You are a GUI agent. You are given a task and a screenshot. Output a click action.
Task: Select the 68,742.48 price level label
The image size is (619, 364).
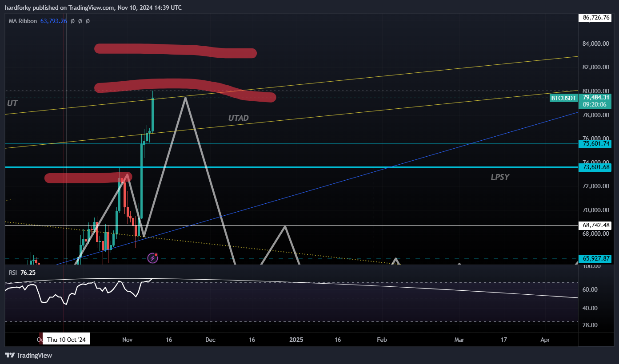tap(596, 226)
